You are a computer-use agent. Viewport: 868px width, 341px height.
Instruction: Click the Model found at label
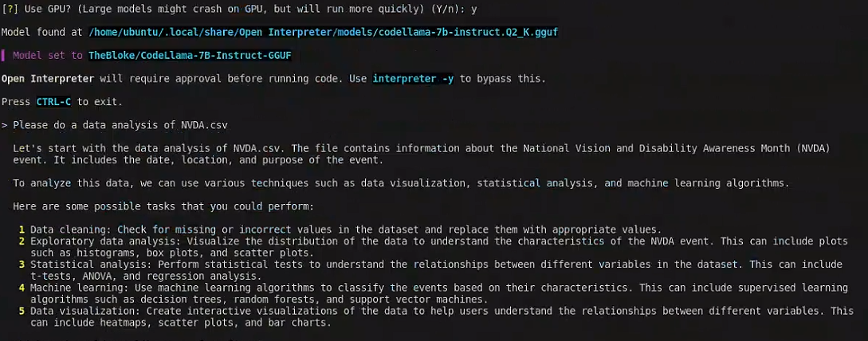coord(42,31)
